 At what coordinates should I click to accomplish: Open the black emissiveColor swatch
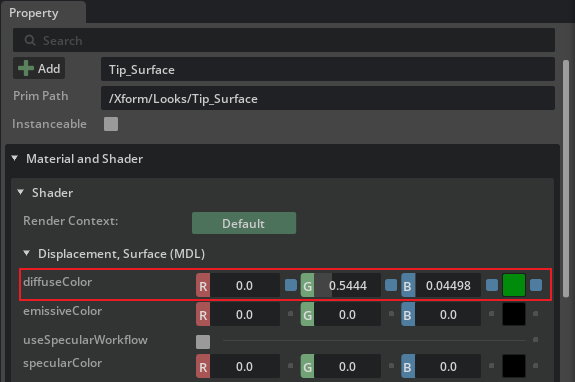[x=514, y=315]
